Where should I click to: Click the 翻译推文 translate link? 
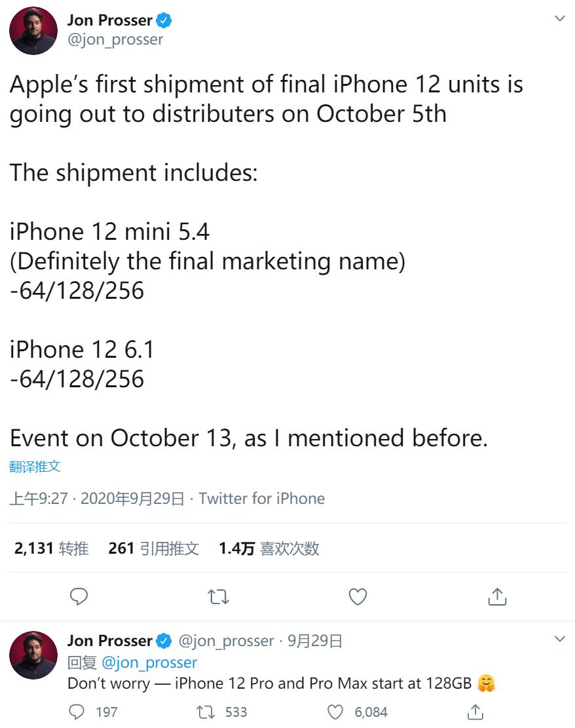[x=35, y=467]
